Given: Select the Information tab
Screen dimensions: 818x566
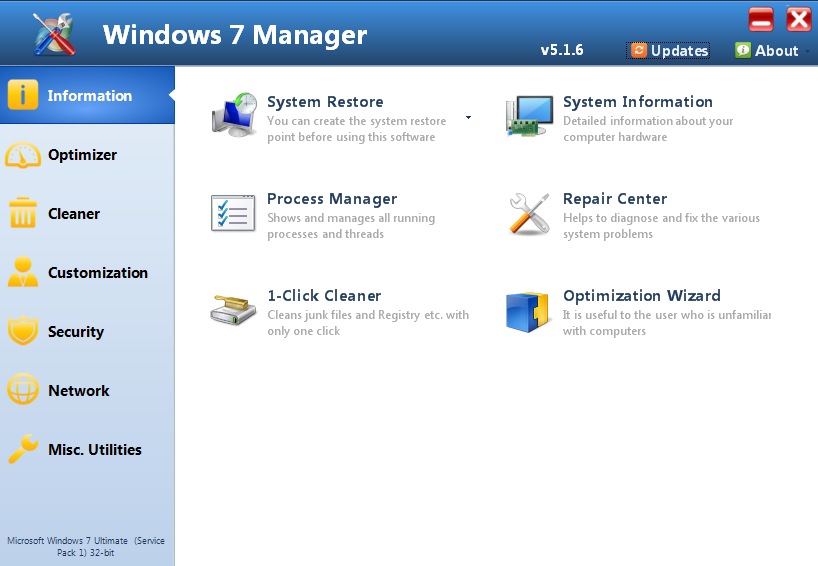Looking at the screenshot, I should click(88, 96).
